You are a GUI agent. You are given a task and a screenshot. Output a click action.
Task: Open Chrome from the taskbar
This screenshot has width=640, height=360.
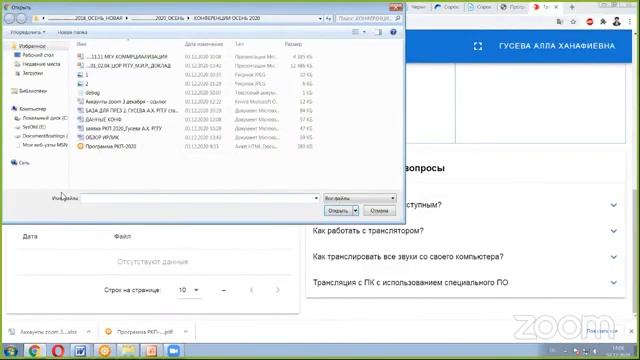pyautogui.click(x=34, y=351)
